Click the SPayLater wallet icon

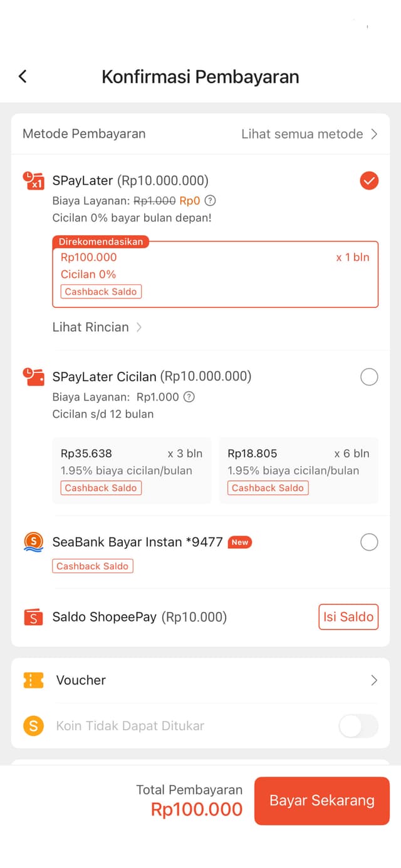pos(32,181)
